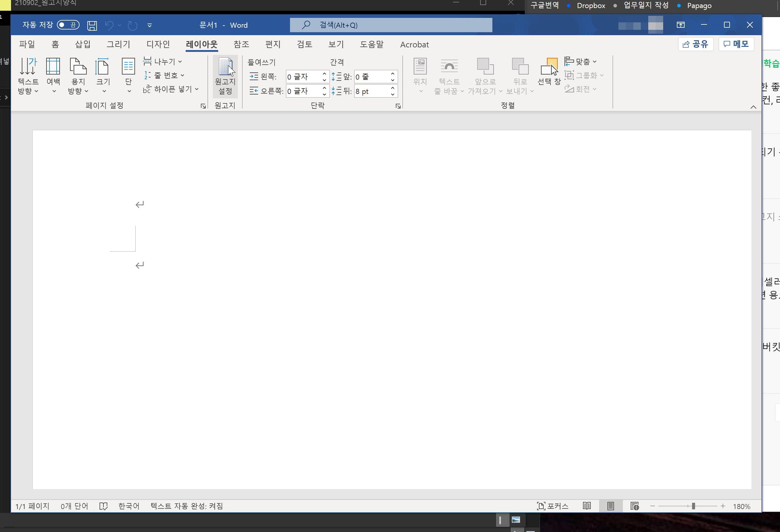Click the save icon in title bar

[92, 26]
